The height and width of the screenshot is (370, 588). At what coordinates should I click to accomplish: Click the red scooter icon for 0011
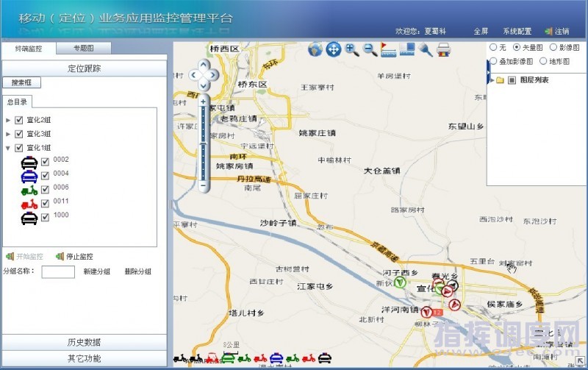pyautogui.click(x=29, y=203)
